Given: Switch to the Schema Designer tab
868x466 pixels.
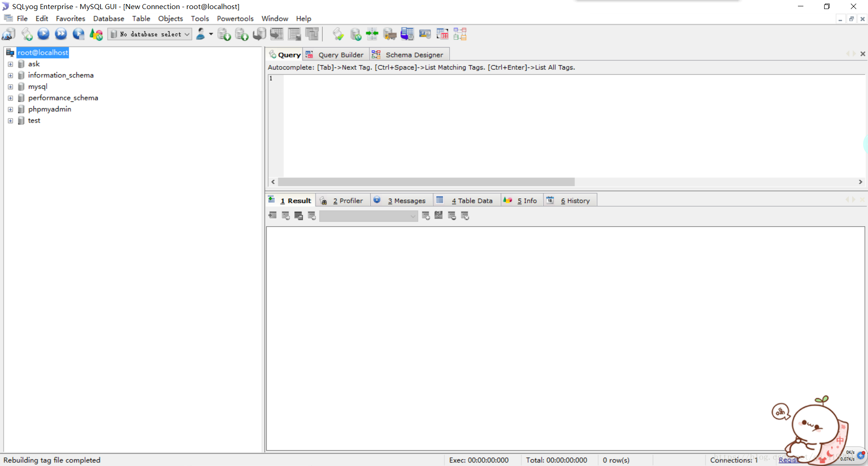Looking at the screenshot, I should click(x=409, y=55).
